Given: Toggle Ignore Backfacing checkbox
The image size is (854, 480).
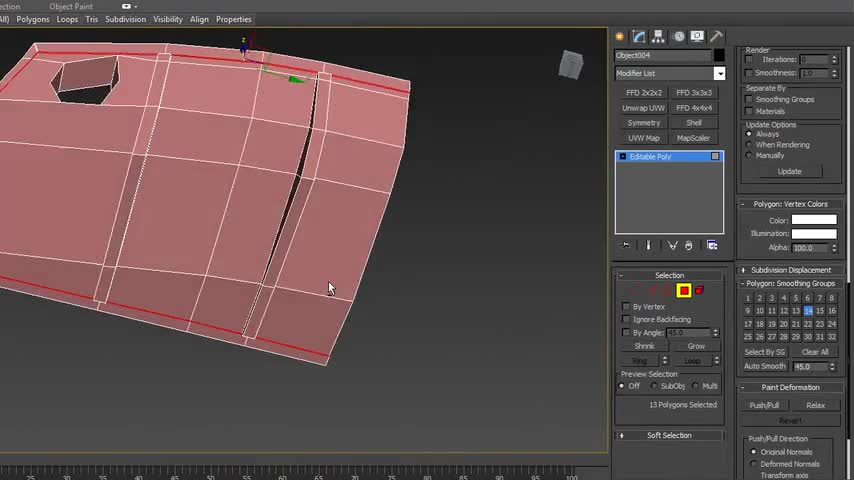Looking at the screenshot, I should (626, 319).
